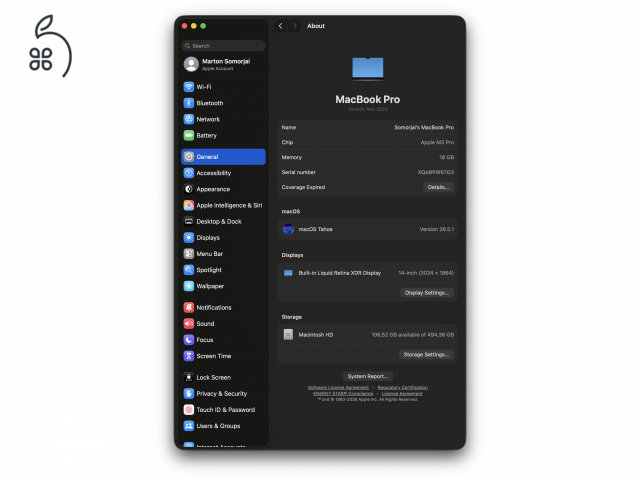640x480 pixels.
Task: Open Apple Intelligence & Siri icon
Action: 189,205
